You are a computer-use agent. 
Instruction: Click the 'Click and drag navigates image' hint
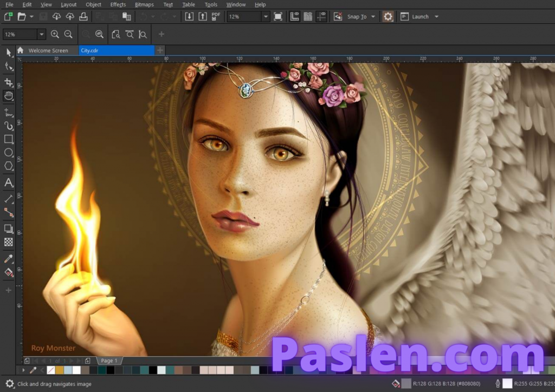coord(54,384)
